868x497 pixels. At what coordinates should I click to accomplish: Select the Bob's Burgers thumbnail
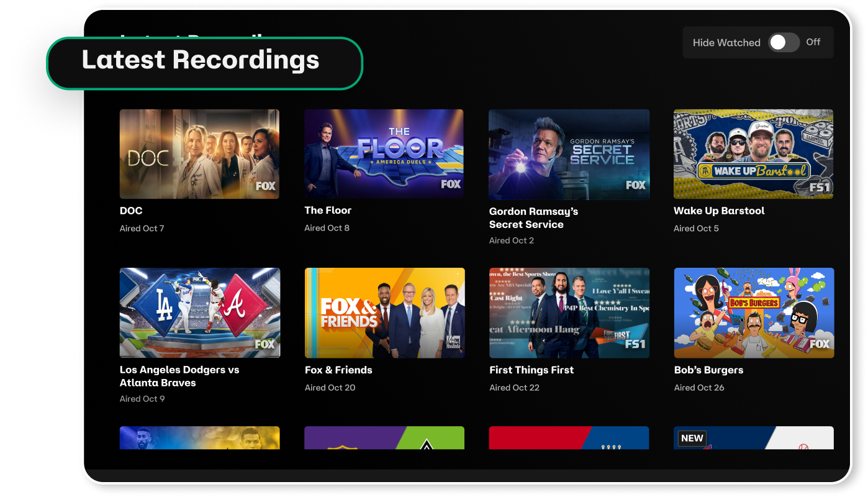coord(754,312)
